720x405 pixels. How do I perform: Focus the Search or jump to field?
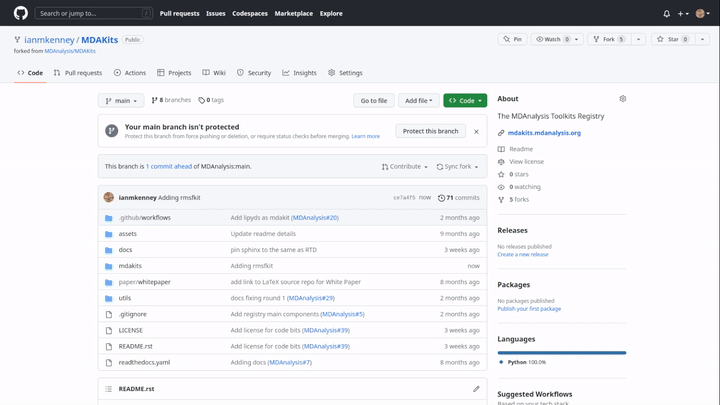click(x=94, y=13)
